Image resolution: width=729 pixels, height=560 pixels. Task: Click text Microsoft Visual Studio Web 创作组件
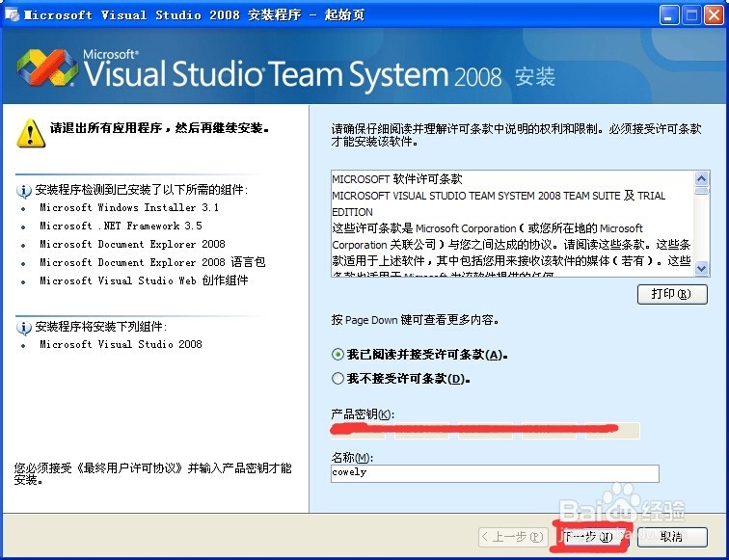click(144, 280)
